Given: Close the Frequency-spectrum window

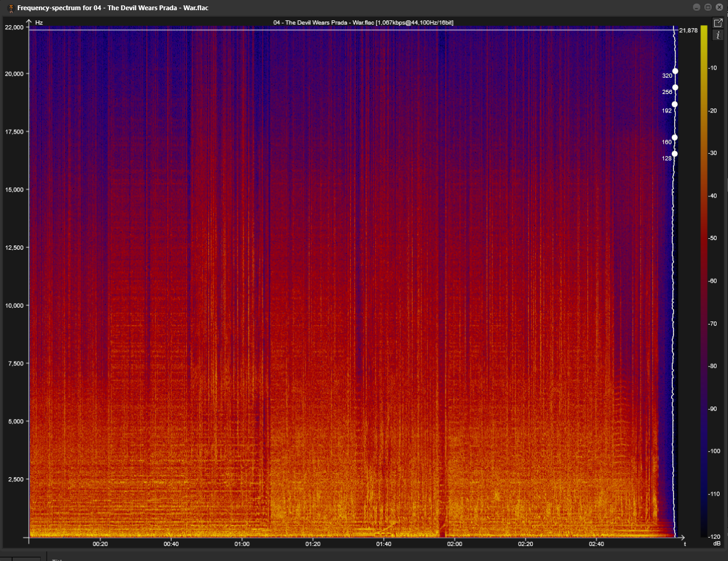Looking at the screenshot, I should [719, 7].
